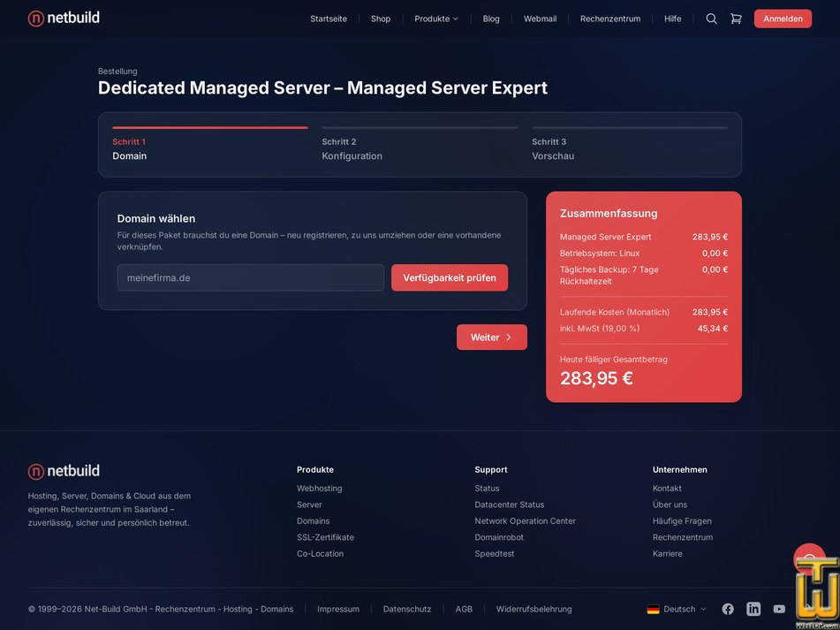Expand the Produkte dropdown menu
Viewport: 840px width, 630px height.
[436, 19]
